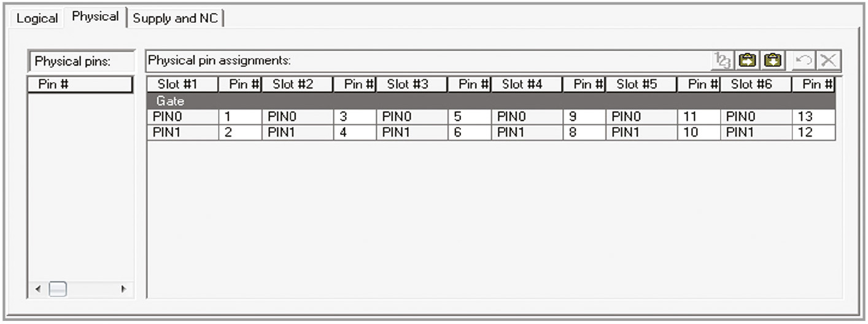Switch to the Logical tab
868x324 pixels.
[37, 18]
